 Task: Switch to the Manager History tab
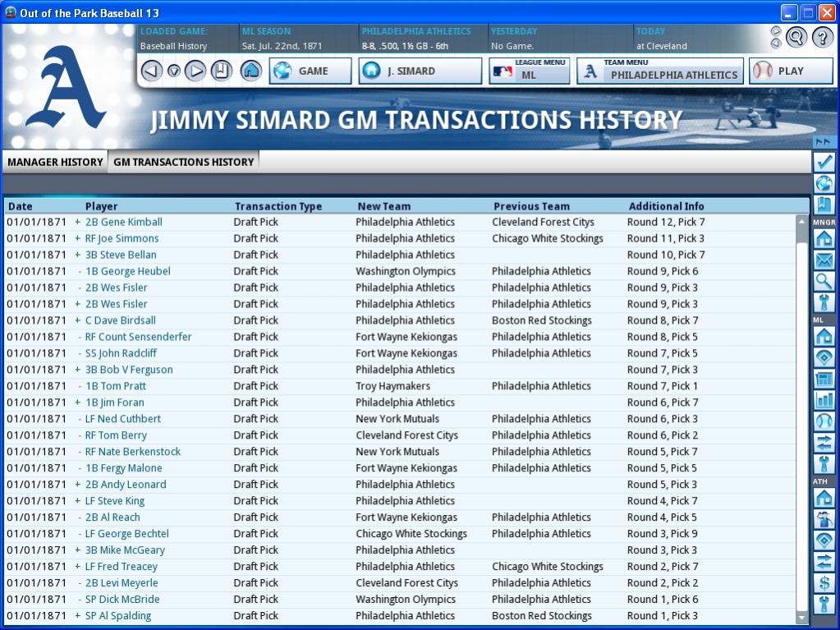[55, 162]
